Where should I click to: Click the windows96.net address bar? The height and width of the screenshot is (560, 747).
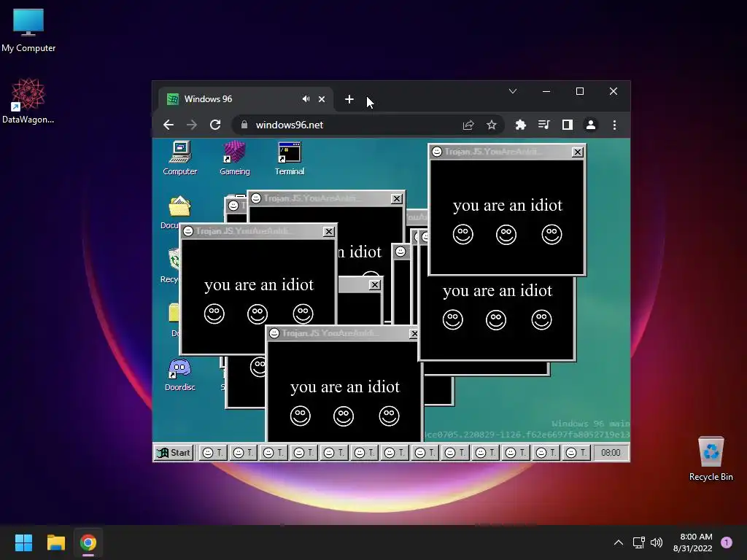(x=367, y=125)
